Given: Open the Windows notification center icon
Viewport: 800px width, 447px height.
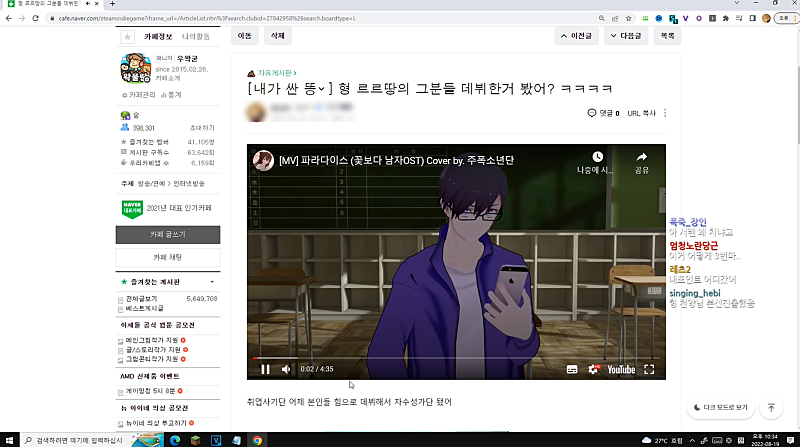Looking at the screenshot, I should (790, 440).
